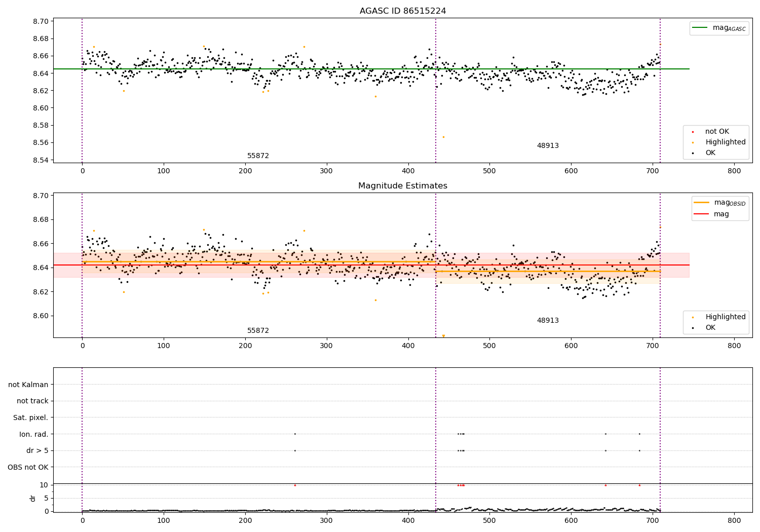
Task: Click the "OBS not OK" row label
Action: click(28, 468)
